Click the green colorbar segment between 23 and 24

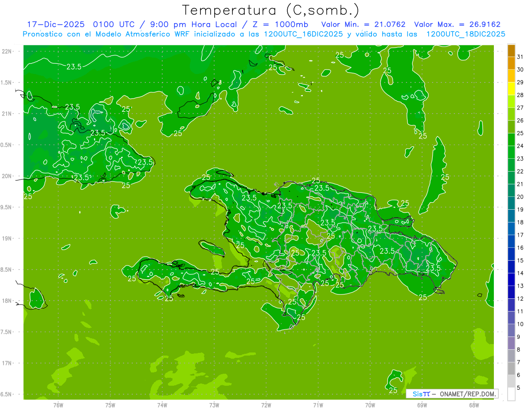511,152
